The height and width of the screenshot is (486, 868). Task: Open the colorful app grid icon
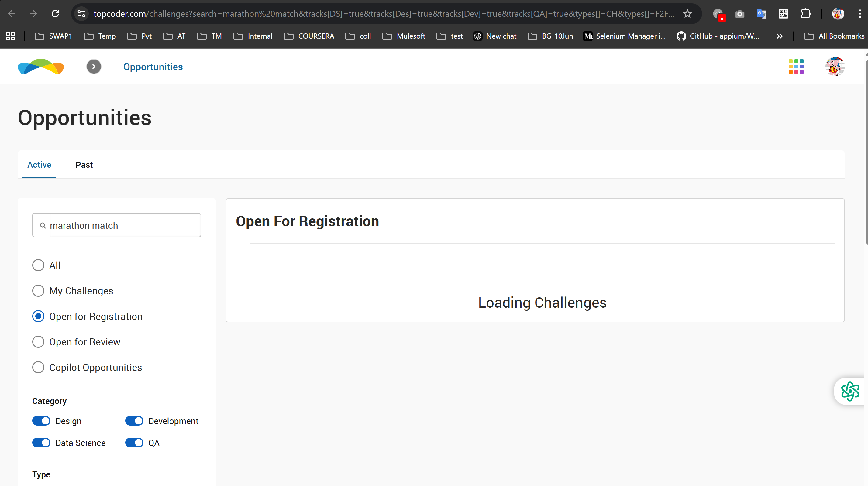[x=796, y=66]
